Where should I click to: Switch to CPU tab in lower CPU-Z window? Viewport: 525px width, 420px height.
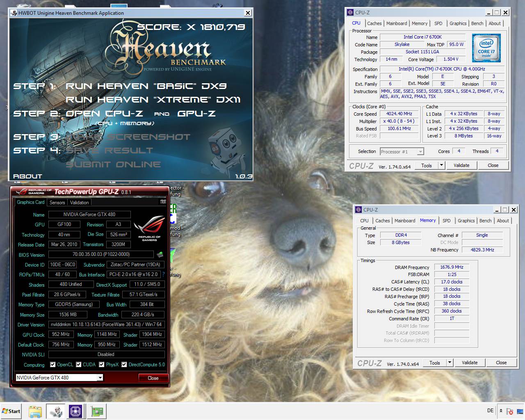coord(364,221)
